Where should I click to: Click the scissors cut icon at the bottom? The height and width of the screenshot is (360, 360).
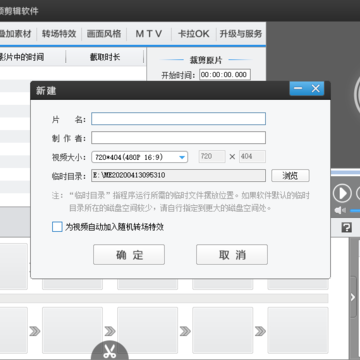109,351
